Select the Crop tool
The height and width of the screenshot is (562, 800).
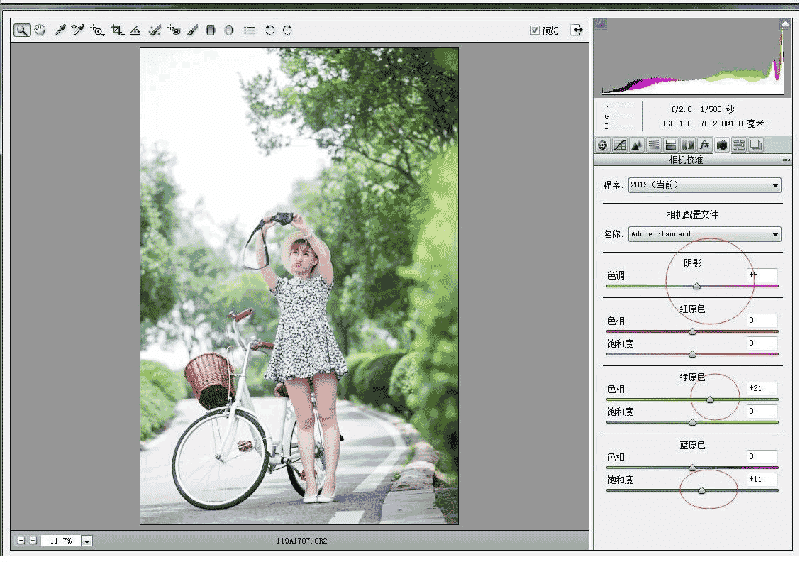tap(117, 30)
